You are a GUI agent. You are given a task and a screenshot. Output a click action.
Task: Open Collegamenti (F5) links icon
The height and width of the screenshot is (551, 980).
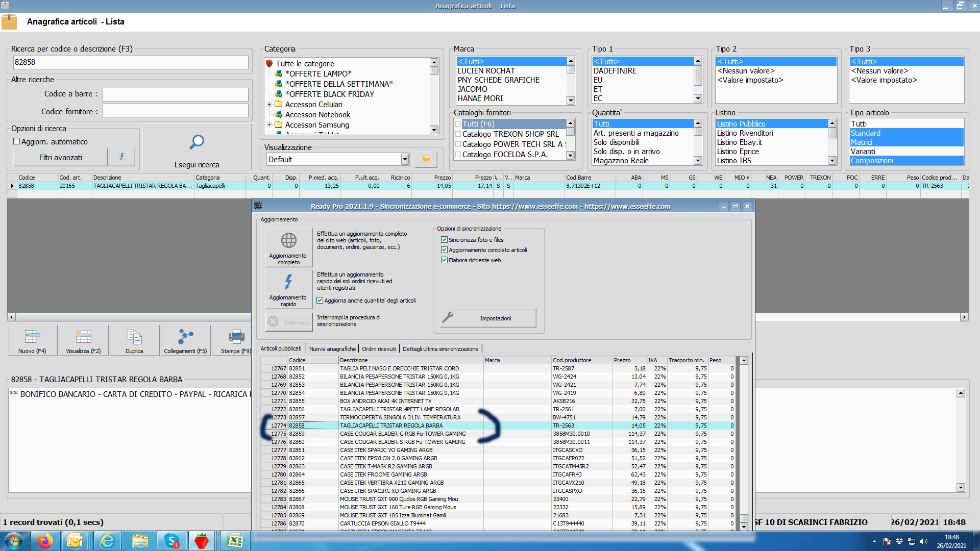click(x=185, y=337)
